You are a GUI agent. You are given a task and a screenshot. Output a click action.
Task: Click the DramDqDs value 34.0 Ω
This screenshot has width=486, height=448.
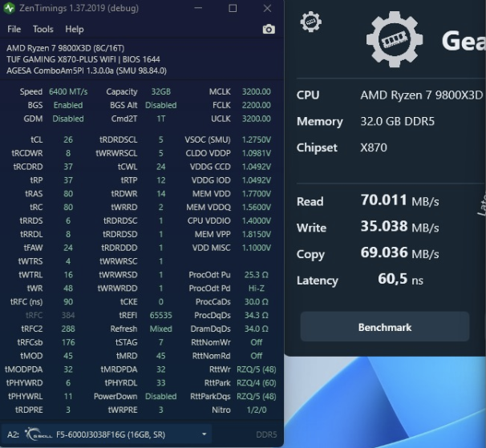[257, 329]
